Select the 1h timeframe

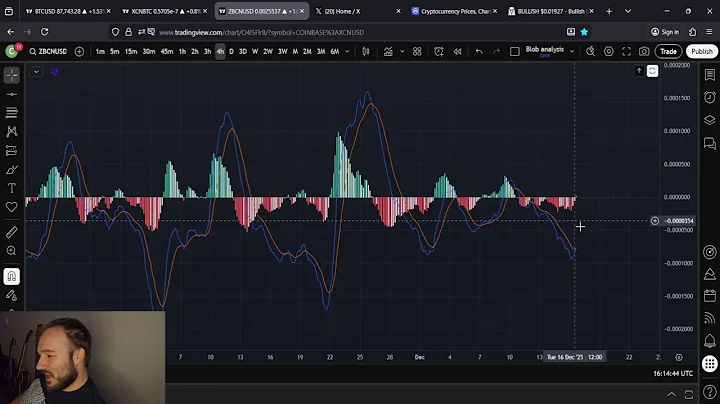click(x=182, y=51)
